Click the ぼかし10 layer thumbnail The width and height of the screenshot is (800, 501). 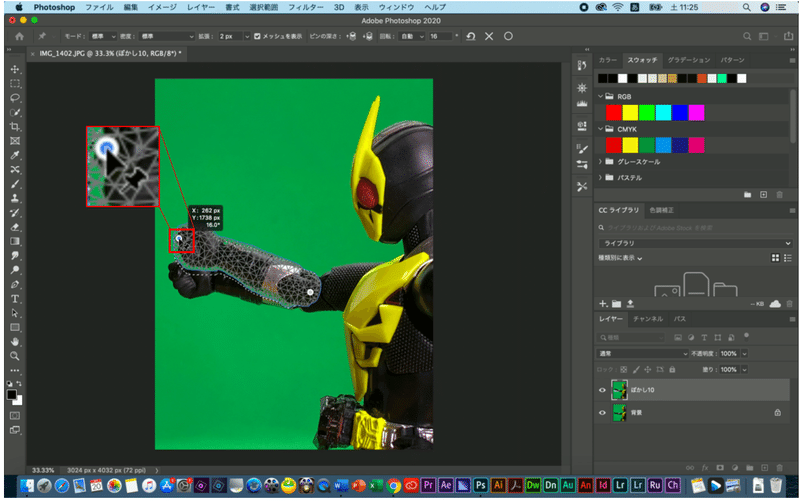(x=621, y=390)
